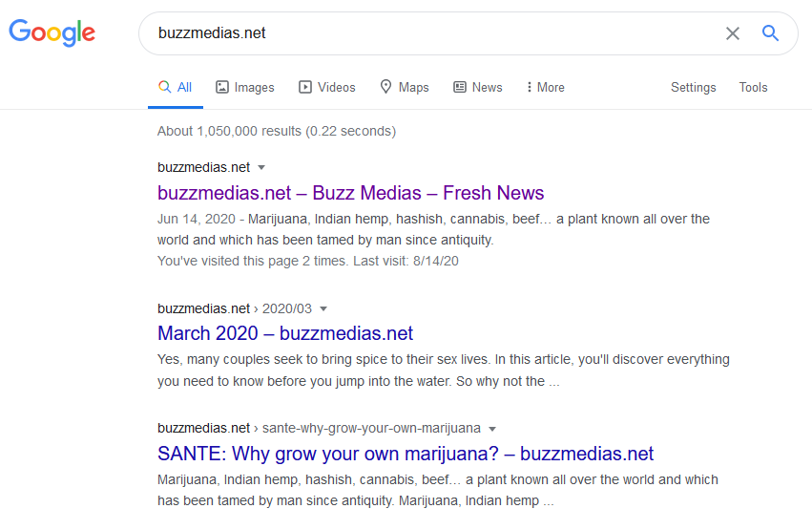Click the Google logo
Screen dimensions: 812x530
(52, 32)
